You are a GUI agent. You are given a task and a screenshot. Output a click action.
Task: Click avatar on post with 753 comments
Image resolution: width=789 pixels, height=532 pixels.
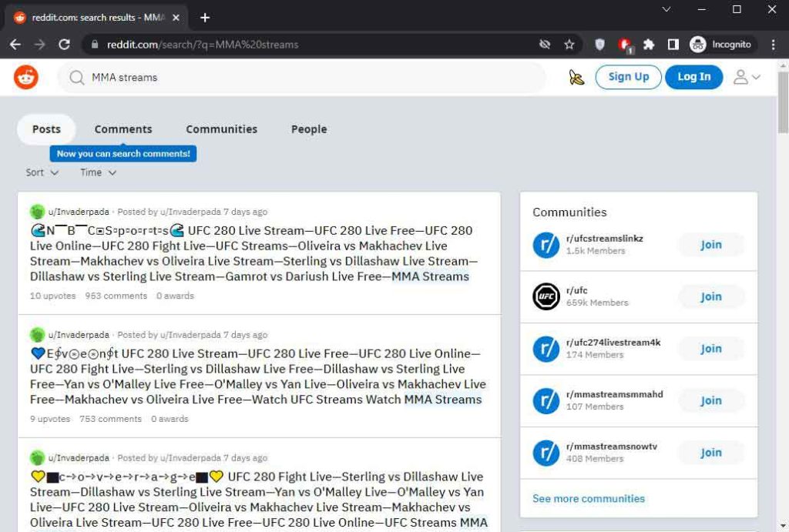[x=37, y=335]
